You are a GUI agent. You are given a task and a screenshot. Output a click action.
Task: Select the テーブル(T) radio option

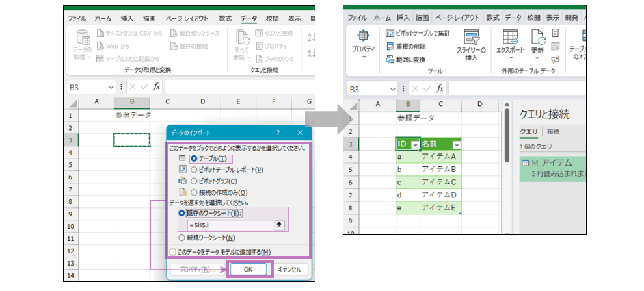(194, 158)
